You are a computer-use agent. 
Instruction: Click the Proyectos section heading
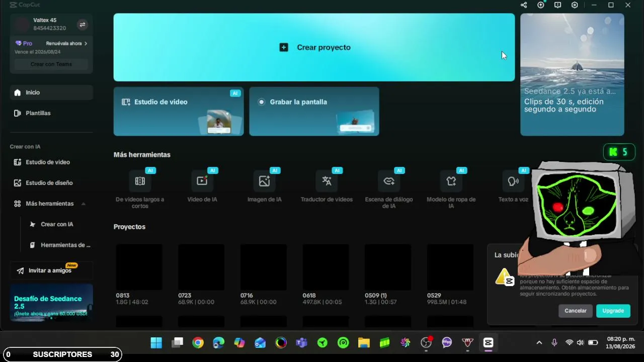[x=129, y=227]
